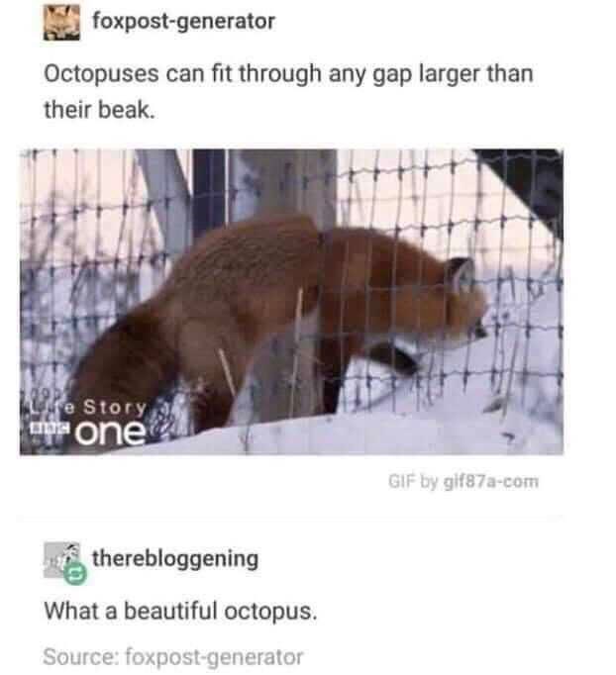Image resolution: width=616 pixels, height=675 pixels.
Task: Click the white 'one' channel watermark
Action: click(111, 433)
